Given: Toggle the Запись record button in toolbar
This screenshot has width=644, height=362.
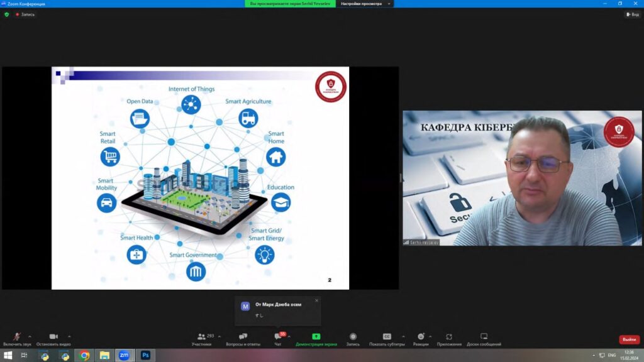Looking at the screenshot, I should point(353,337).
